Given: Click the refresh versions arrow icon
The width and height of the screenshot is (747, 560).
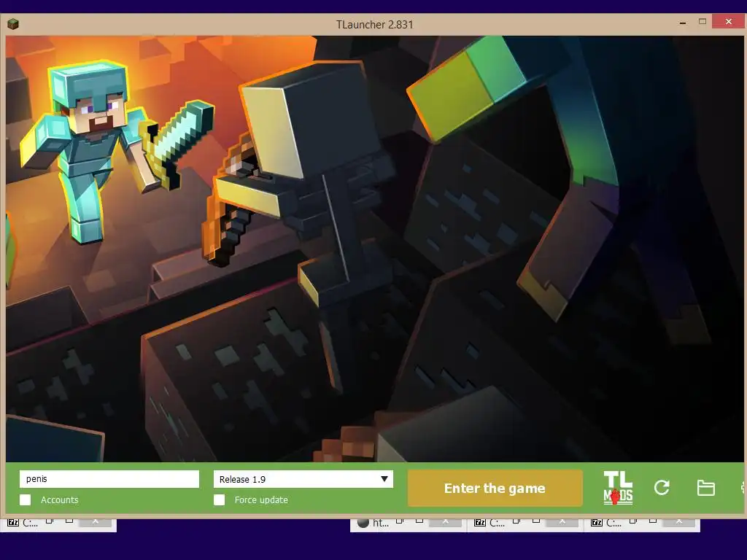Looking at the screenshot, I should (x=662, y=488).
